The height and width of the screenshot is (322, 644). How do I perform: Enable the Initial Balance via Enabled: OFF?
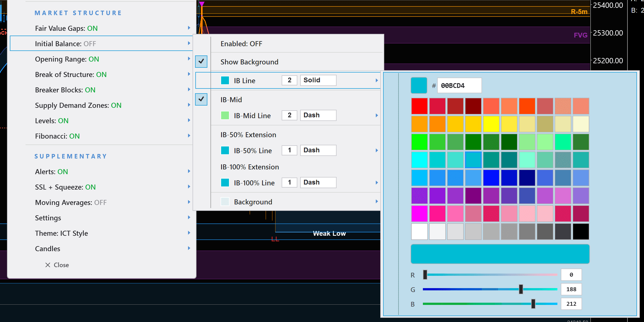pos(241,44)
